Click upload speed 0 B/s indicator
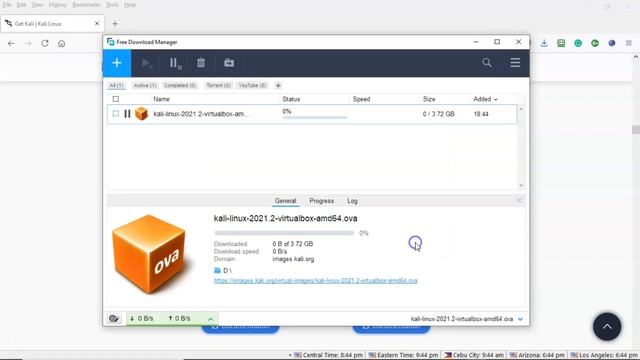This screenshot has height=360, width=640. [179, 318]
